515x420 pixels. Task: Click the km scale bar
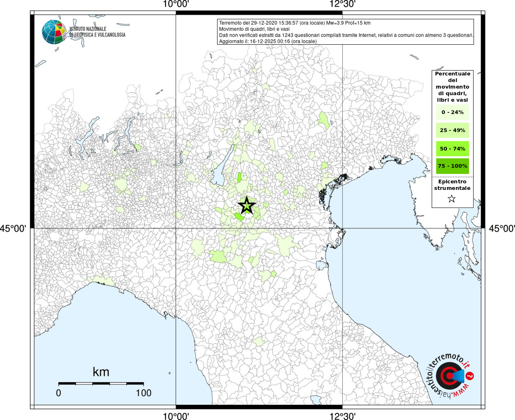point(101,383)
